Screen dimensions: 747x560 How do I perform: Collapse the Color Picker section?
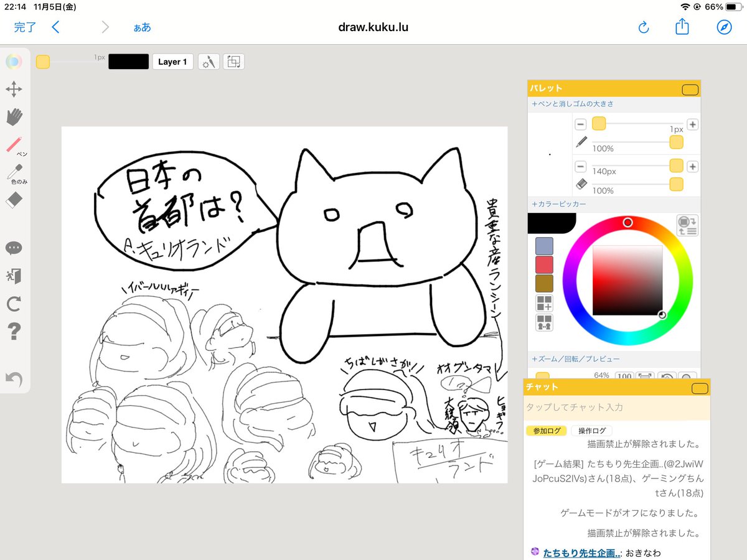tap(558, 204)
